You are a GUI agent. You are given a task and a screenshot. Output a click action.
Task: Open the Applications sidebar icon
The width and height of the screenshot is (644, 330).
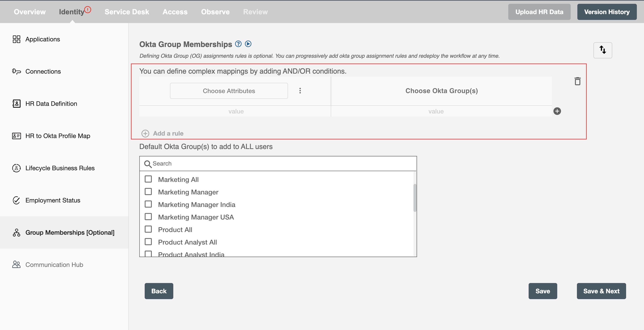click(x=17, y=39)
